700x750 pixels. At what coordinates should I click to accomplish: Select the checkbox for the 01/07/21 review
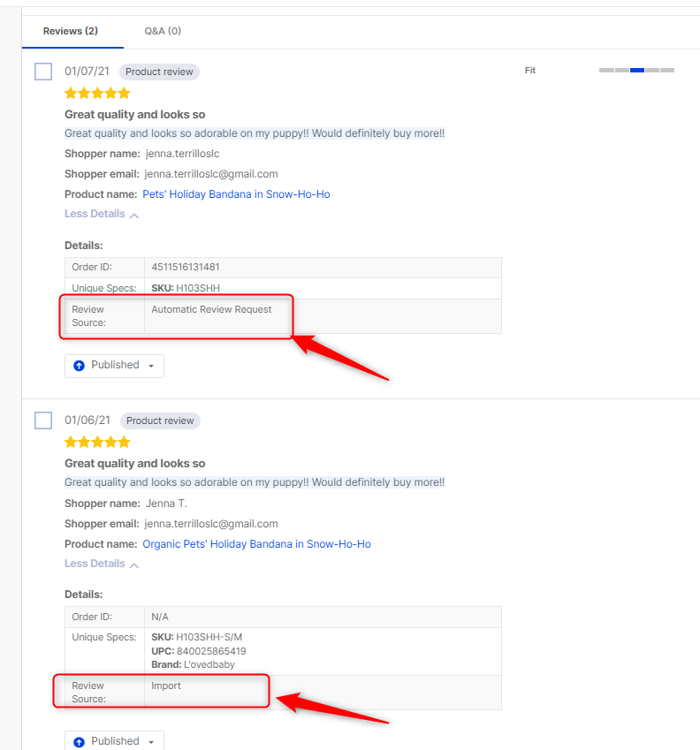click(43, 72)
